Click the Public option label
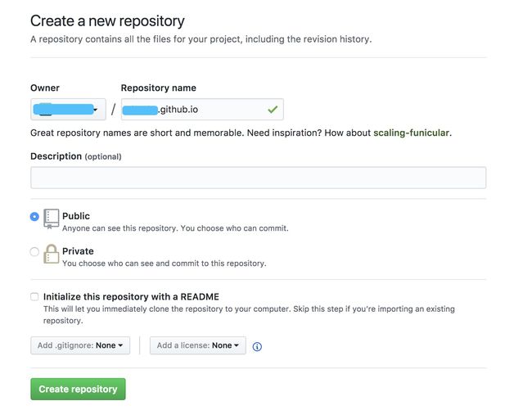 point(76,216)
